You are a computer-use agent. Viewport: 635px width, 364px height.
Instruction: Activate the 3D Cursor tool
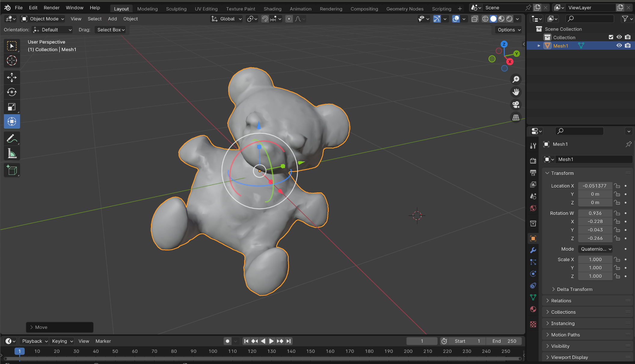(12, 61)
